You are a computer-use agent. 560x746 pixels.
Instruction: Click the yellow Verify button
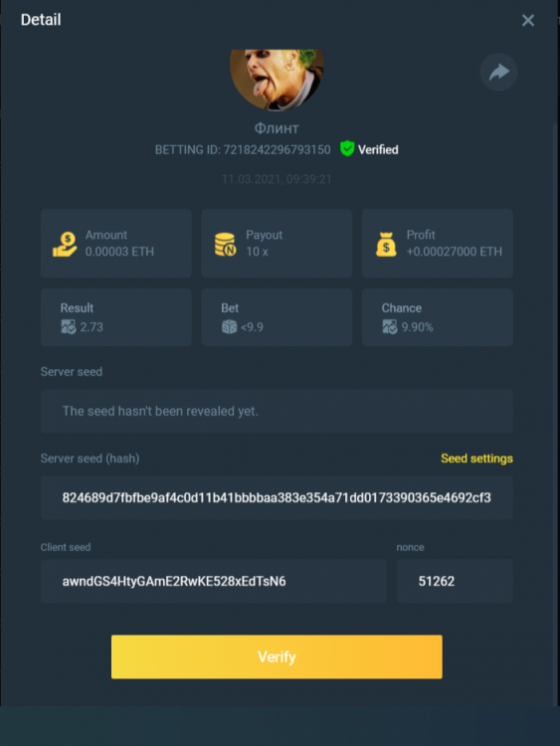pos(277,656)
